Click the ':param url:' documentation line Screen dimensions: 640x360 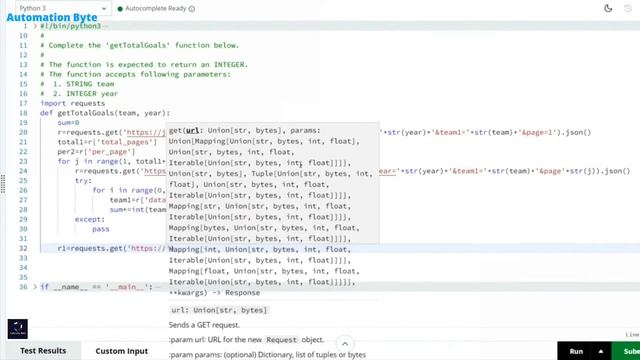[x=247, y=340]
